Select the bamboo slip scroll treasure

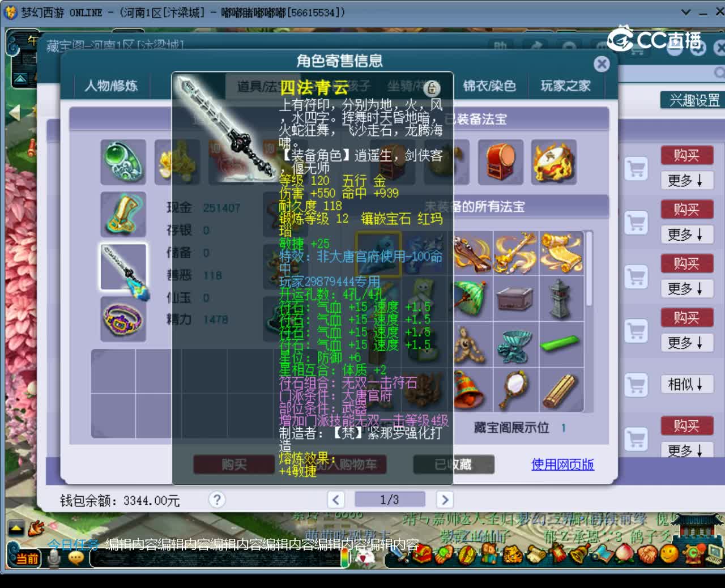561,390
